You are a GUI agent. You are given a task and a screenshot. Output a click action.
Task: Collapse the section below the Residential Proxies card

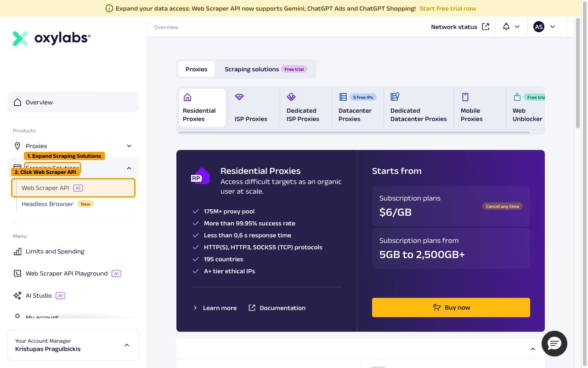click(533, 349)
